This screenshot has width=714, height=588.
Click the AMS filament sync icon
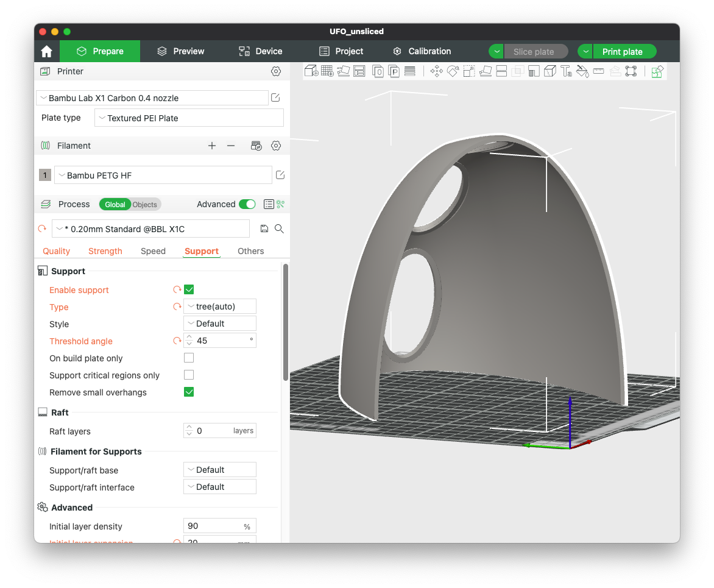256,146
